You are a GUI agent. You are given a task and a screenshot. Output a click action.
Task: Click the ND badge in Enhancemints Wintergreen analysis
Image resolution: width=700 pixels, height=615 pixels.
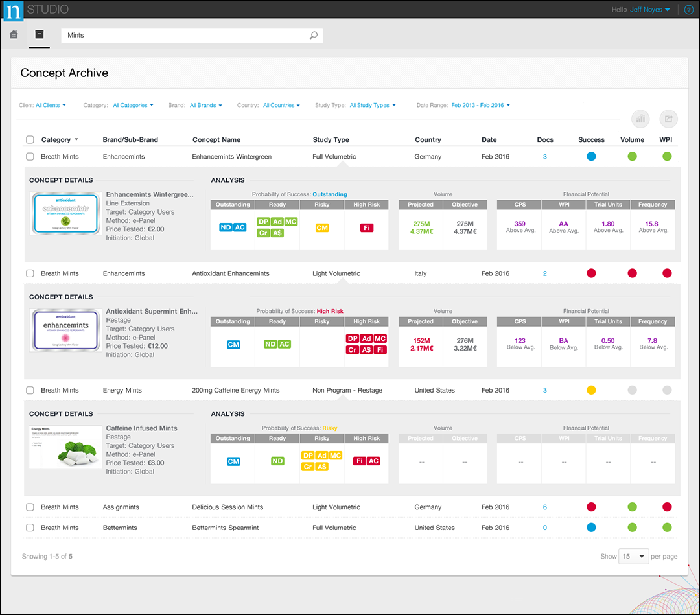click(226, 227)
